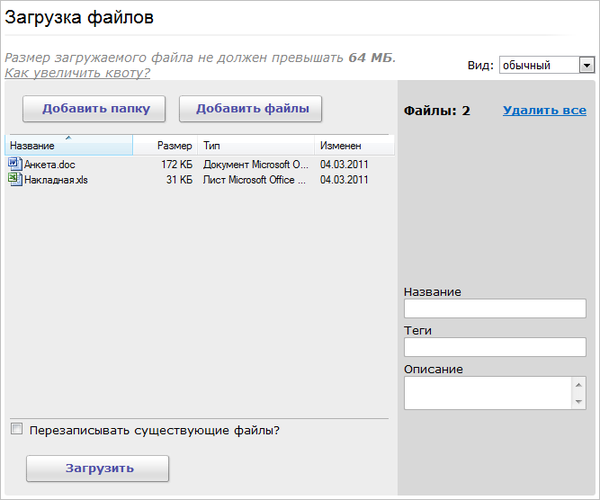
Task: Click the Word icon next to Анкета.doc
Action: 14,163
